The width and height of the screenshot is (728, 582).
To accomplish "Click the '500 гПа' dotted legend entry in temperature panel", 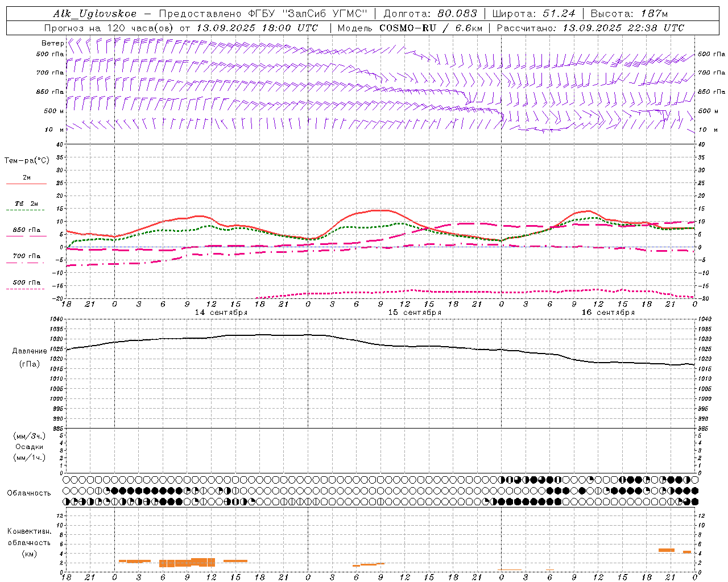I will [x=26, y=282].
